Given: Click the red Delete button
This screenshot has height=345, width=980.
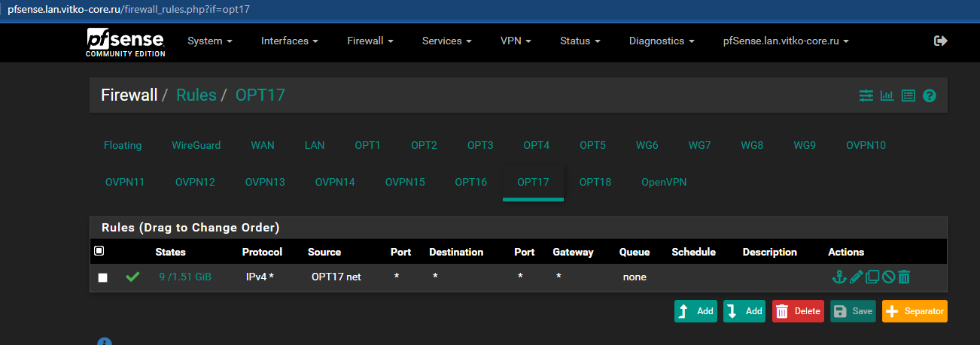Looking at the screenshot, I should click(x=798, y=311).
